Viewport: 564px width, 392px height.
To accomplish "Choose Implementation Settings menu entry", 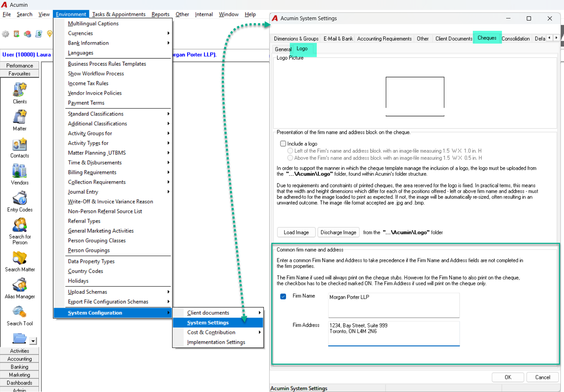I will tap(218, 342).
